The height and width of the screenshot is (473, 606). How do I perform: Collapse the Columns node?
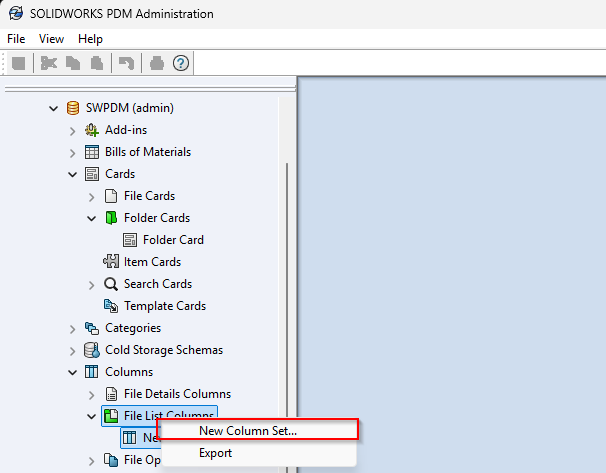click(73, 373)
